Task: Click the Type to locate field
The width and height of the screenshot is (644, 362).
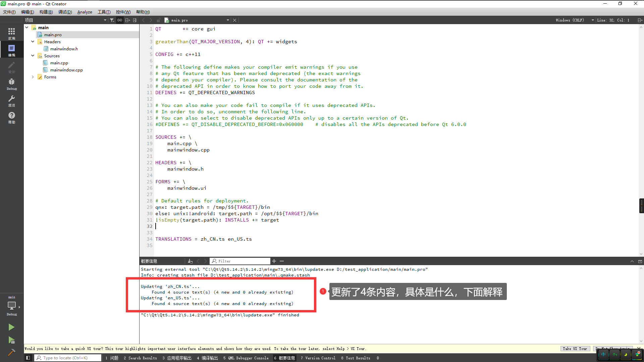Action: tap(68, 358)
